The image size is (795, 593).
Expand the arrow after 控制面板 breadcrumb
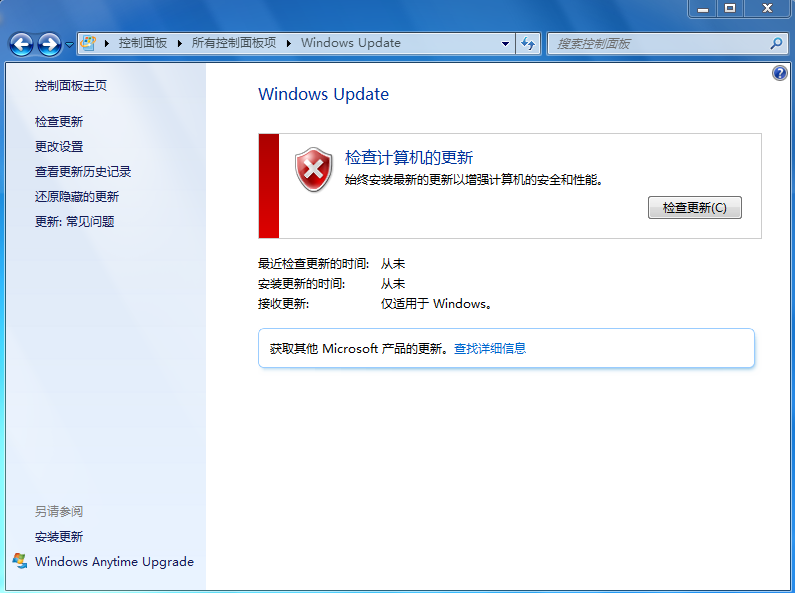pos(179,43)
